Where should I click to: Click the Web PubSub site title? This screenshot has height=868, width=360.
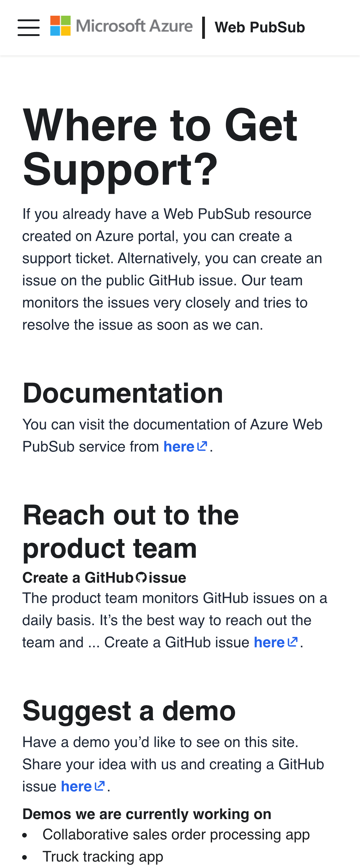point(260,26)
